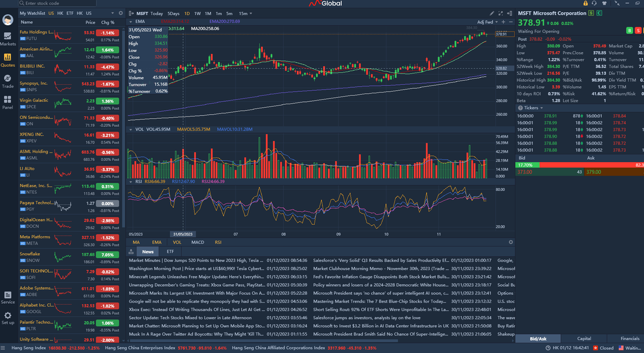The width and height of the screenshot is (644, 353).
Task: Click the news horizontal scrollbar
Action: pyautogui.click(x=263, y=341)
